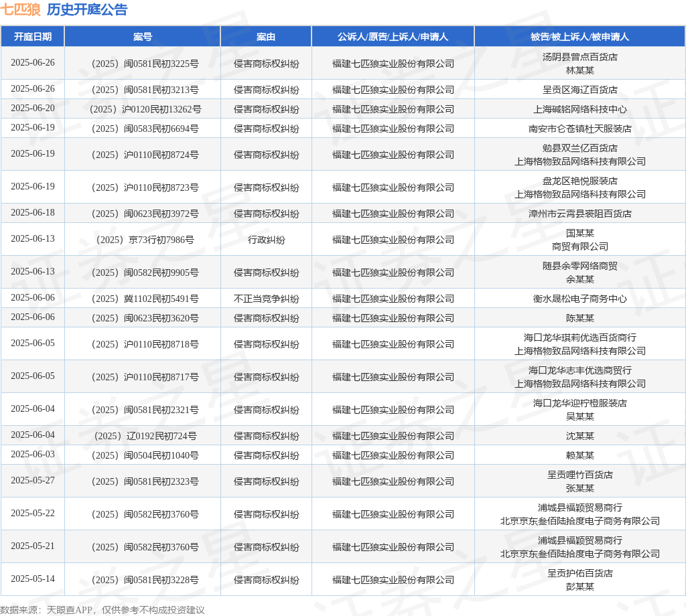This screenshot has height=616, width=686.
Task: Click defendant '林某某'
Action: click(579, 70)
